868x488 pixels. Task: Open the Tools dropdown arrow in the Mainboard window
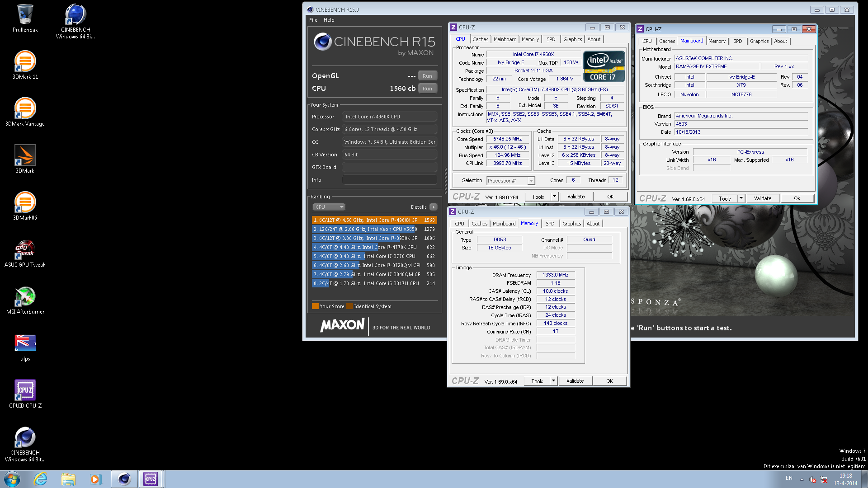[x=741, y=199]
